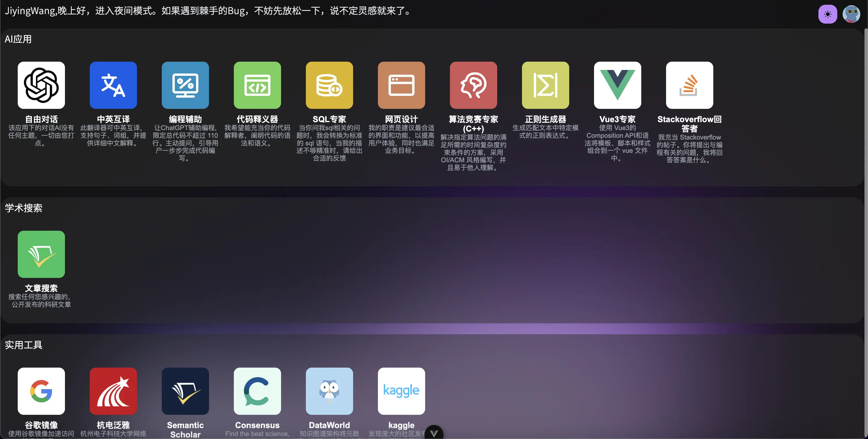This screenshot has height=439, width=868.
Task: Open the user avatar menu
Action: click(x=851, y=14)
